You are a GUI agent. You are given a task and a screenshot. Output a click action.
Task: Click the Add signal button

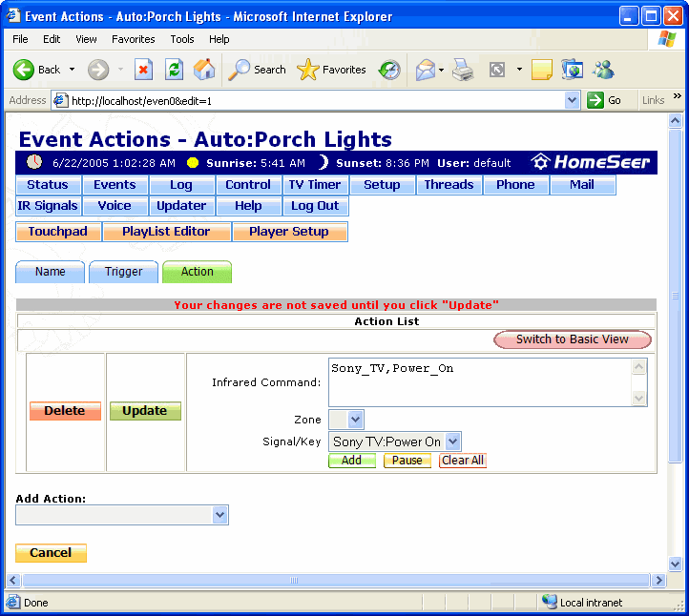352,461
